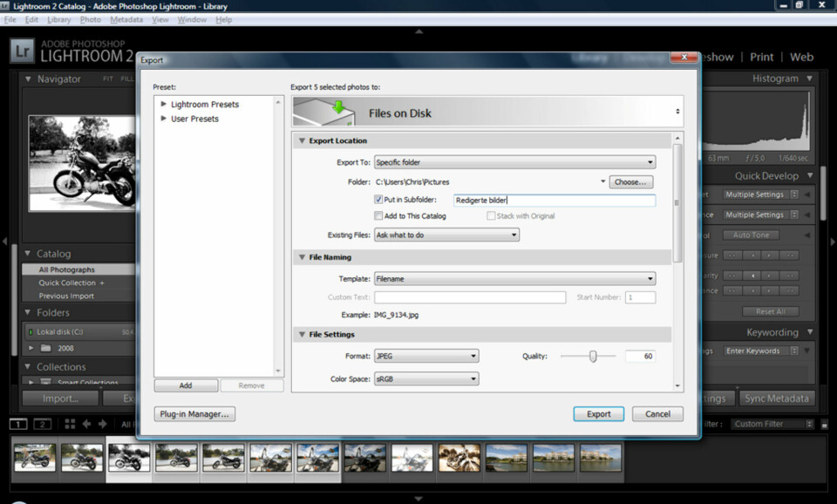Click the large decrease Vibrance arrow button
The height and width of the screenshot is (504, 837).
pos(732,290)
